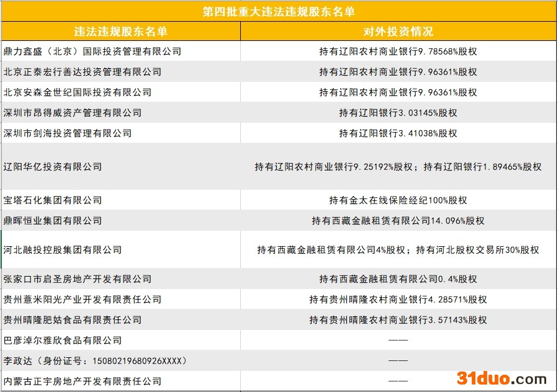Viewport: 558px width, 392px height.
Task: Click the 宝塔石化集团有限公司 cell
Action: [x=53, y=200]
